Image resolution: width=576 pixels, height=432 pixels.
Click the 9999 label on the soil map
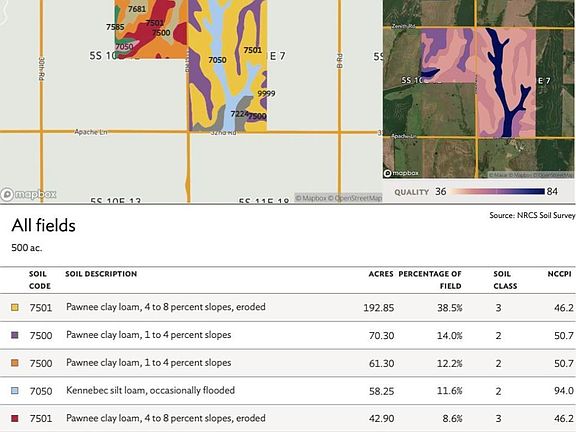(266, 93)
